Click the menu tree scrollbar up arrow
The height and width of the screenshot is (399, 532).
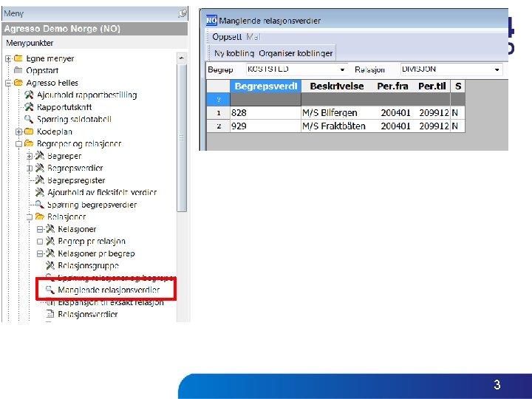coord(182,58)
